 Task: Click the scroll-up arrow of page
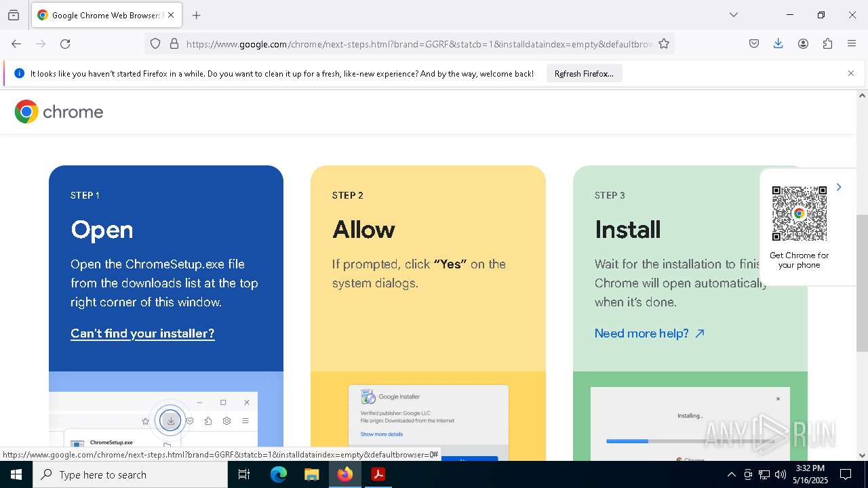click(x=862, y=96)
